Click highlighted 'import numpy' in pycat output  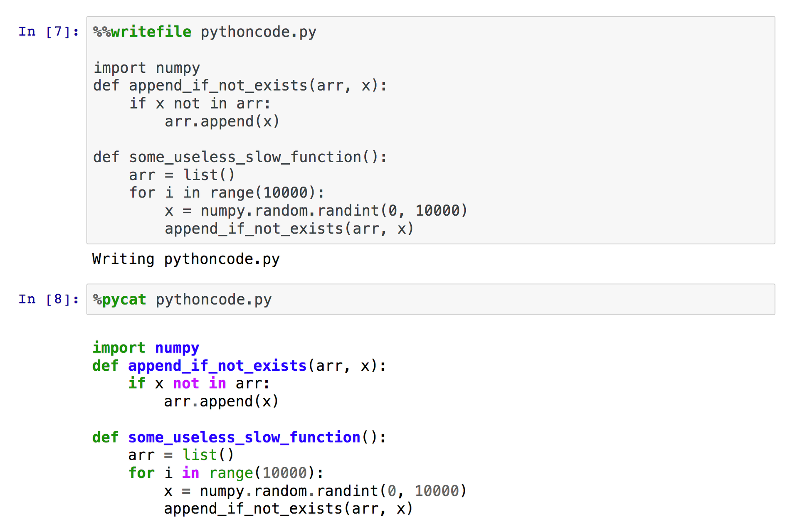[x=146, y=347]
